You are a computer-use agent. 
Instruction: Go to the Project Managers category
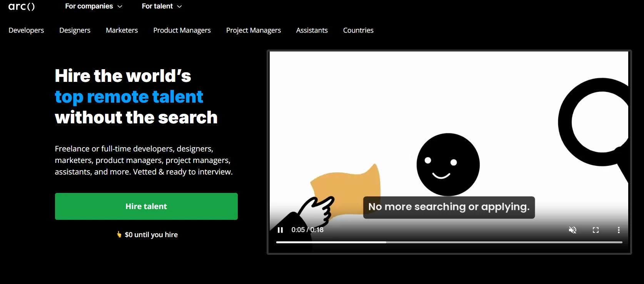[254, 30]
